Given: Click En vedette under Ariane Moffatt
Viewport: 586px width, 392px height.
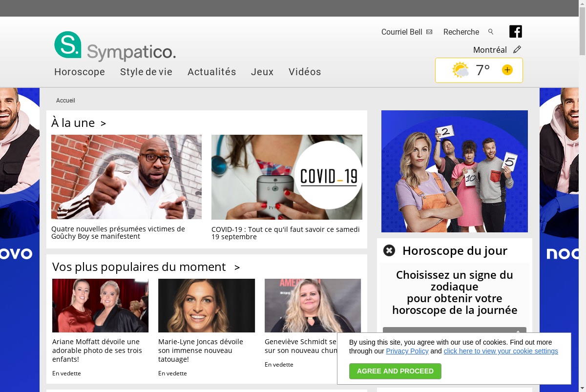Looking at the screenshot, I should [66, 373].
